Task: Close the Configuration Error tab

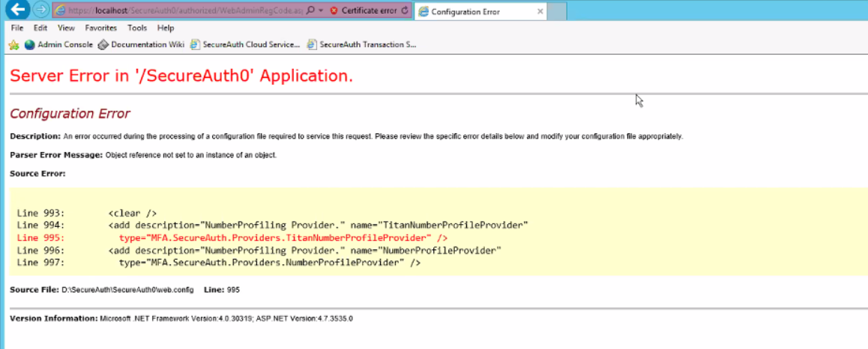Action: [540, 11]
